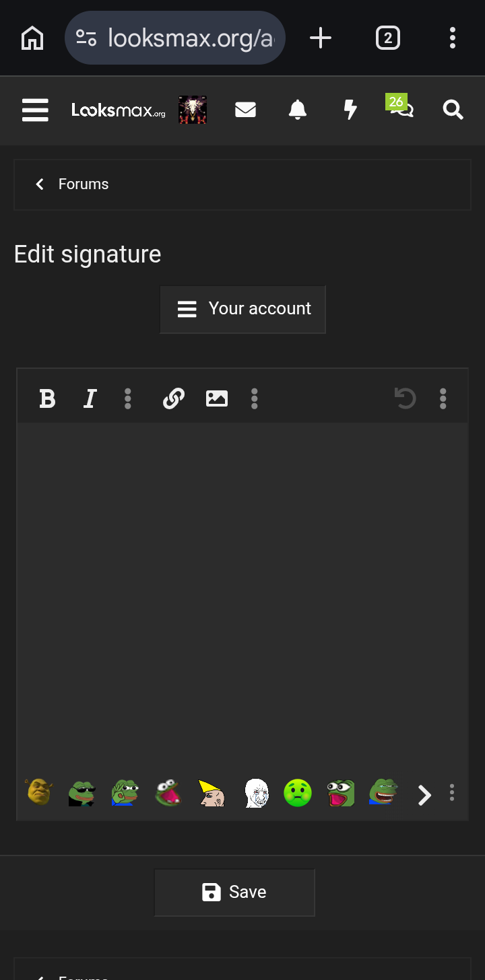485x980 pixels.
Task: Save the signature
Action: 234,893
